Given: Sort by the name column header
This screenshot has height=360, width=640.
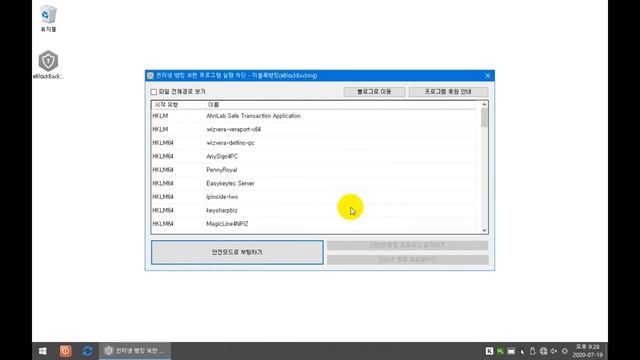Looking at the screenshot, I should 341,105.
